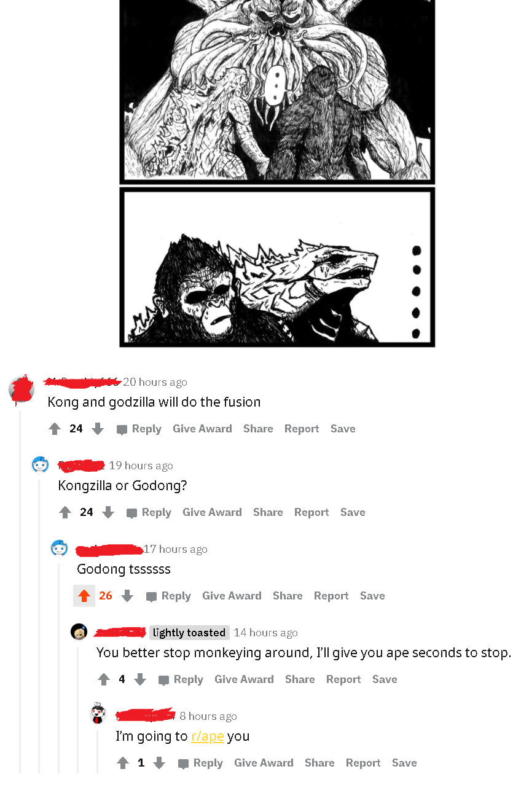Screen dimensions: 521x812
Task: Share the 'Godong tssssss' comment
Action: (288, 596)
